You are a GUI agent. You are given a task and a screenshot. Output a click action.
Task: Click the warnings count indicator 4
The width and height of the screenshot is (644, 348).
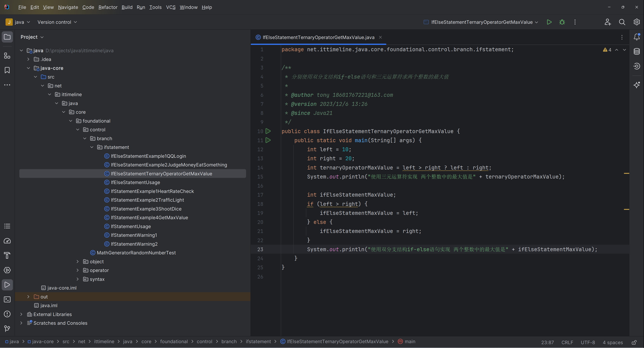[607, 50]
